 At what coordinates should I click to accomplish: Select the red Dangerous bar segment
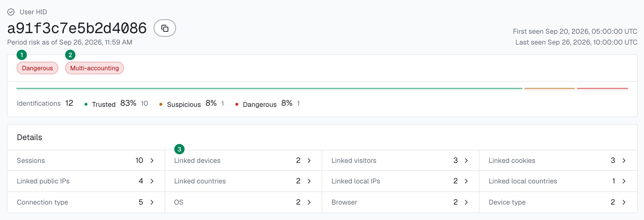603,89
